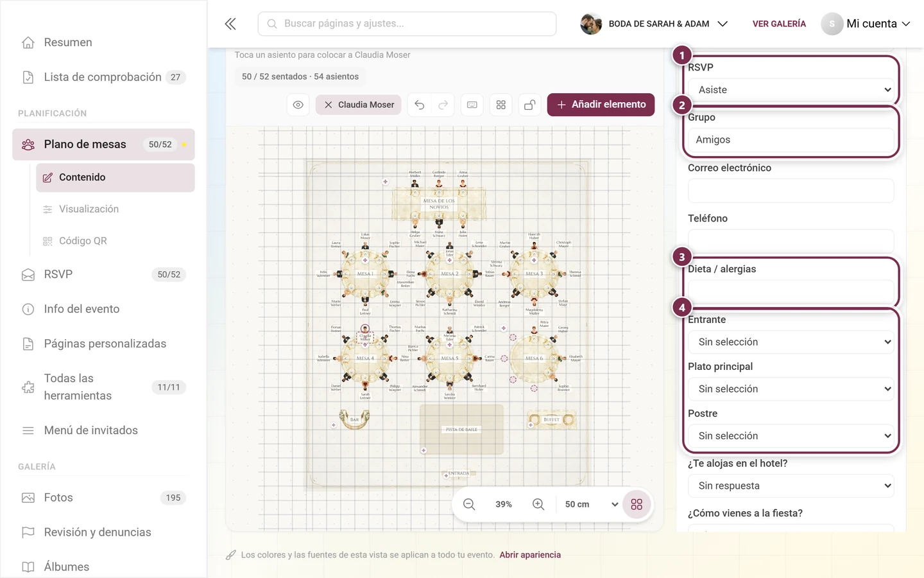This screenshot has width=924, height=578.
Task: Go to Resumen in sidebar
Action: click(103, 42)
